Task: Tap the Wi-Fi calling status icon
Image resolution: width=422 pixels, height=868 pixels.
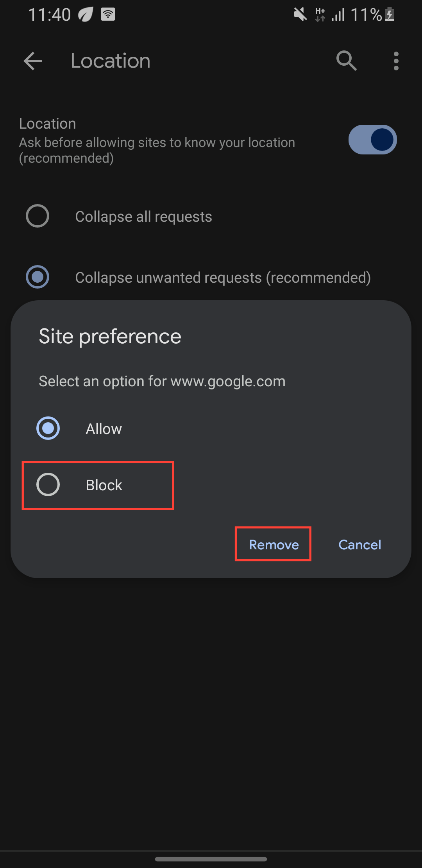Action: tap(108, 14)
